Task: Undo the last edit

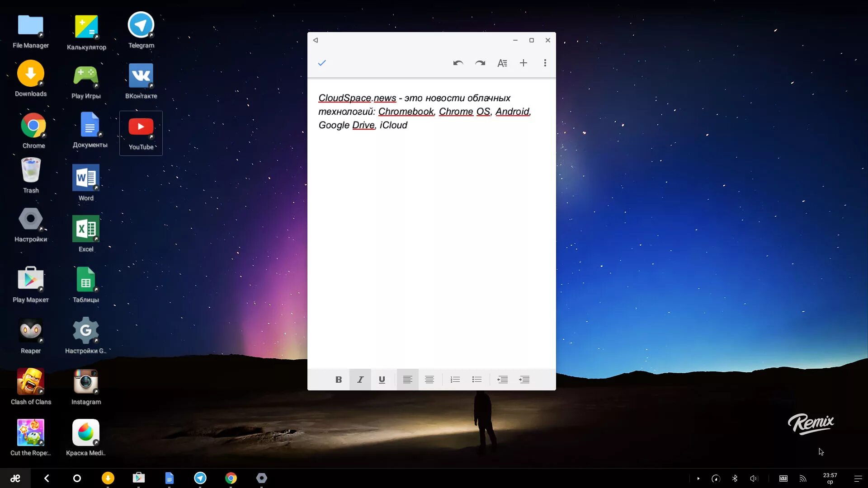Action: point(458,63)
